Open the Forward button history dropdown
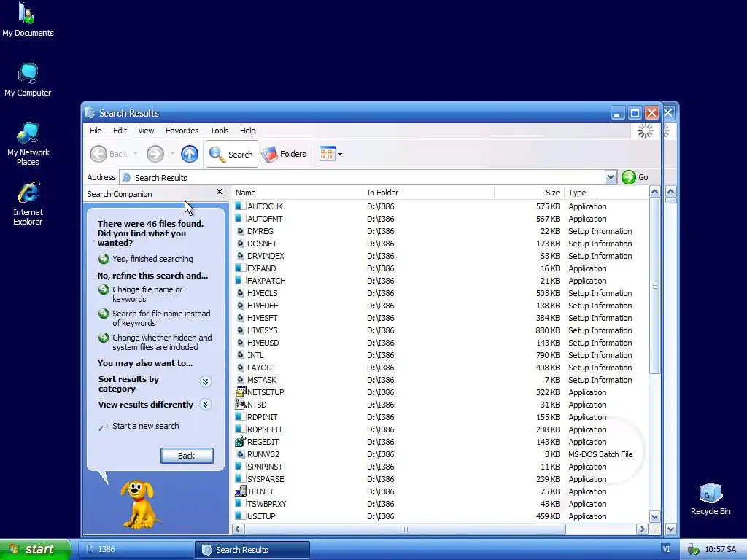The width and height of the screenshot is (747, 560). 172,154
